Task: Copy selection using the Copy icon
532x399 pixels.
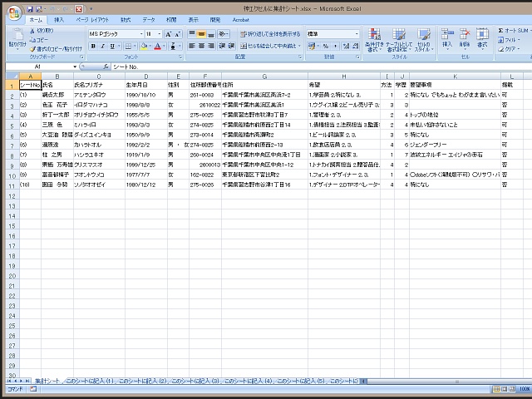Action: tap(32, 40)
